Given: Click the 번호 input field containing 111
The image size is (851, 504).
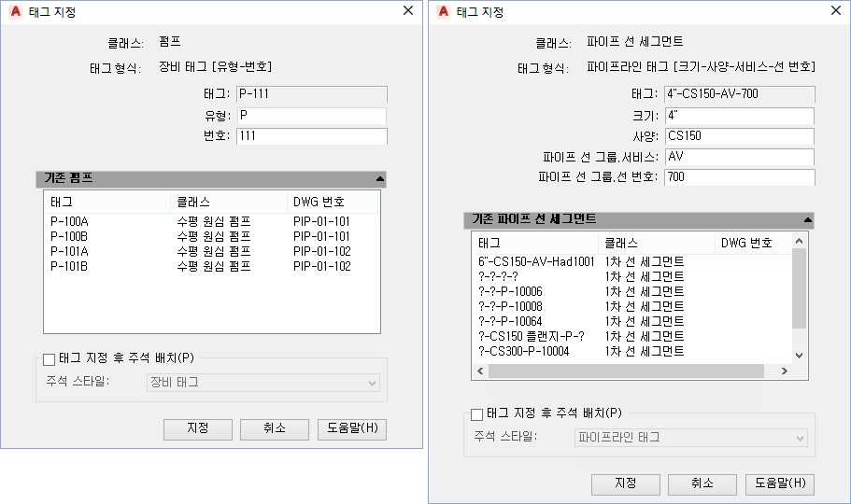Looking at the screenshot, I should coord(310,136).
